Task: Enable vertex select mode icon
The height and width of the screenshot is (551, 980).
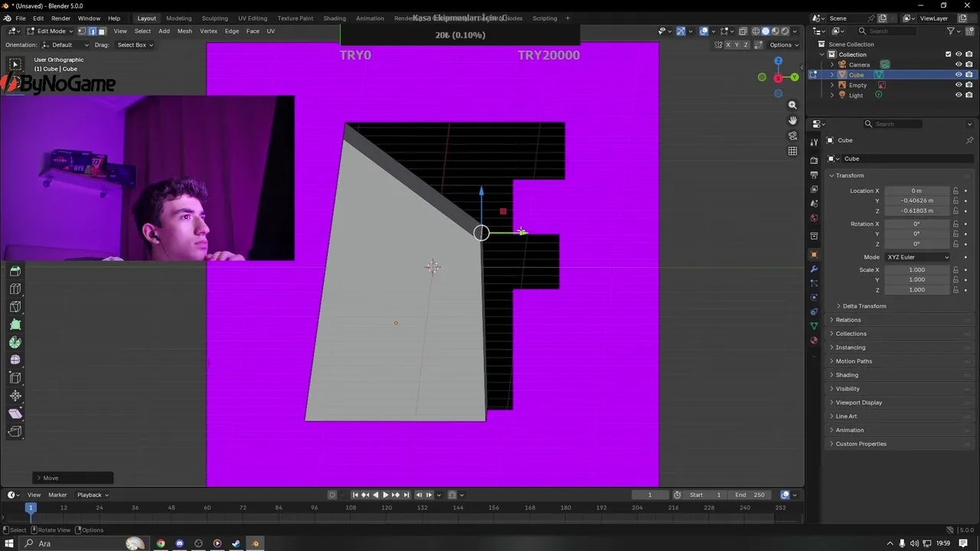Action: pyautogui.click(x=82, y=31)
